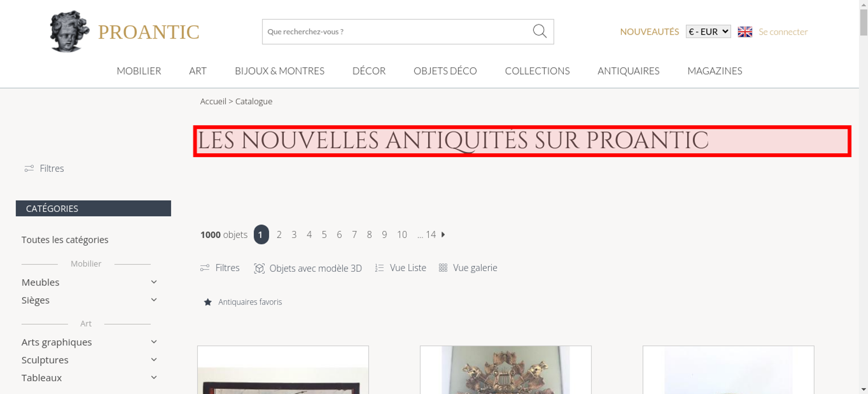Click the Proantic bust logo
868x394 pixels.
coord(69,31)
